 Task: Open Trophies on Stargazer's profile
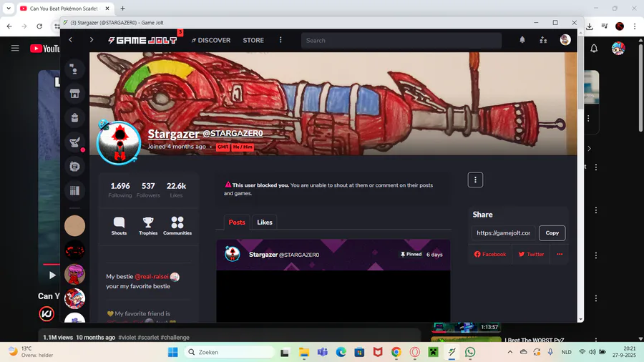tap(148, 226)
